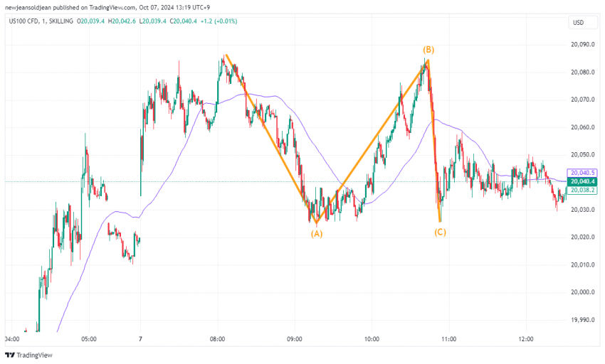Click the 11:00 time axis label
The width and height of the screenshot is (605, 364).
(448, 339)
